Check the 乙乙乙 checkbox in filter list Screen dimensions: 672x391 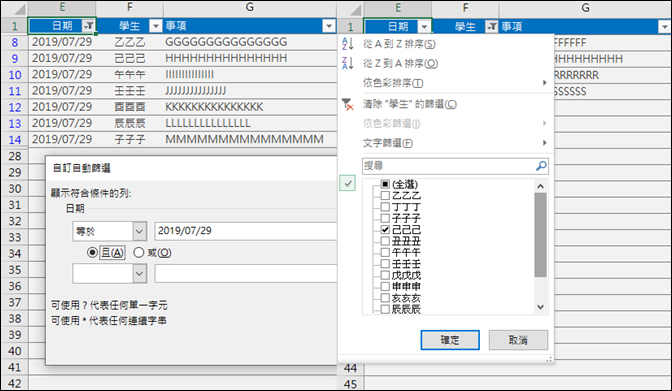385,196
